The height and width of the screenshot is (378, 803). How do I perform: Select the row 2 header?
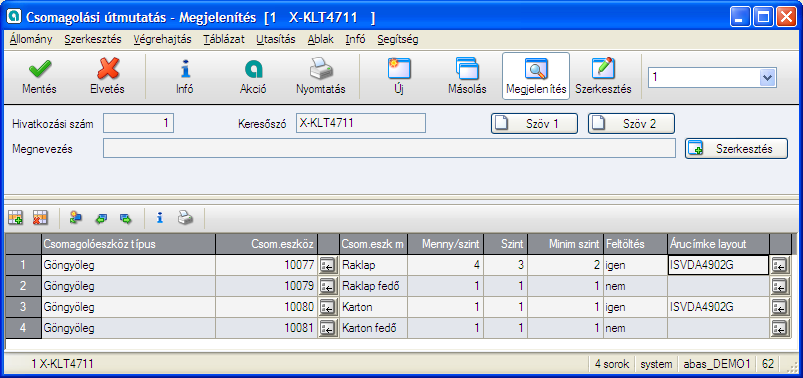(x=23, y=286)
